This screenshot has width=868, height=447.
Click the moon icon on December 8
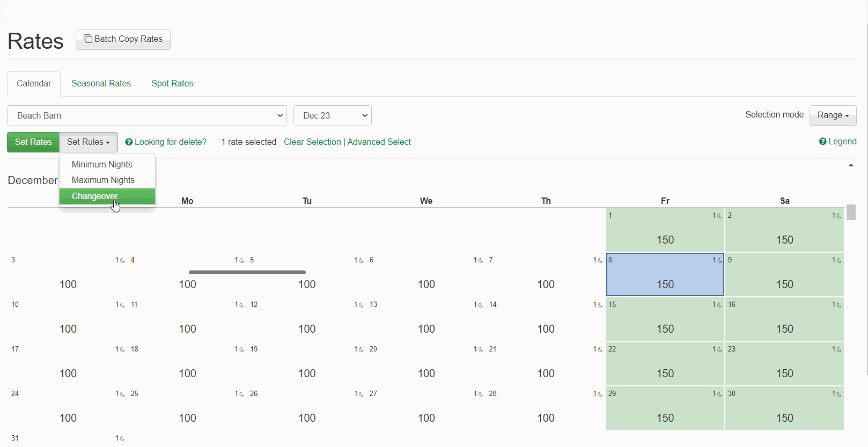(719, 261)
